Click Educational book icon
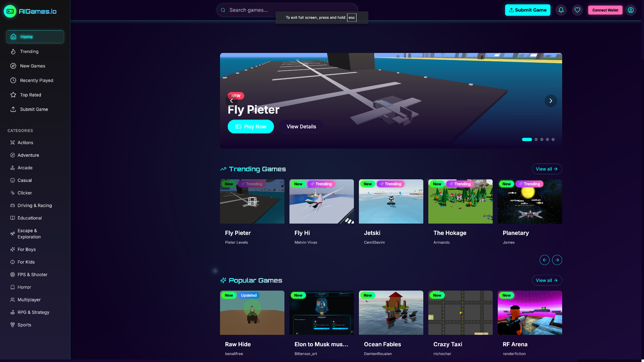This screenshot has width=644, height=362. (x=12, y=218)
